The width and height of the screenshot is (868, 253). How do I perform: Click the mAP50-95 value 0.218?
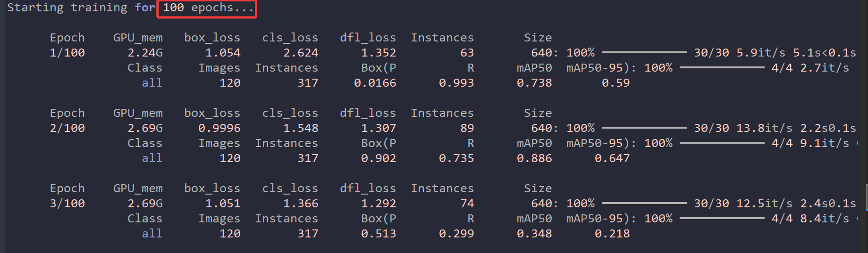point(612,234)
